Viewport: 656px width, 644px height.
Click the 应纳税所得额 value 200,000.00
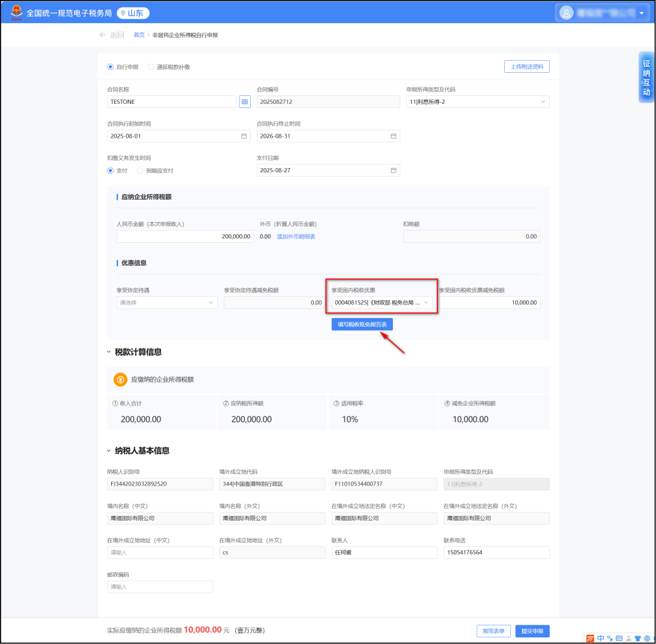[x=251, y=419]
